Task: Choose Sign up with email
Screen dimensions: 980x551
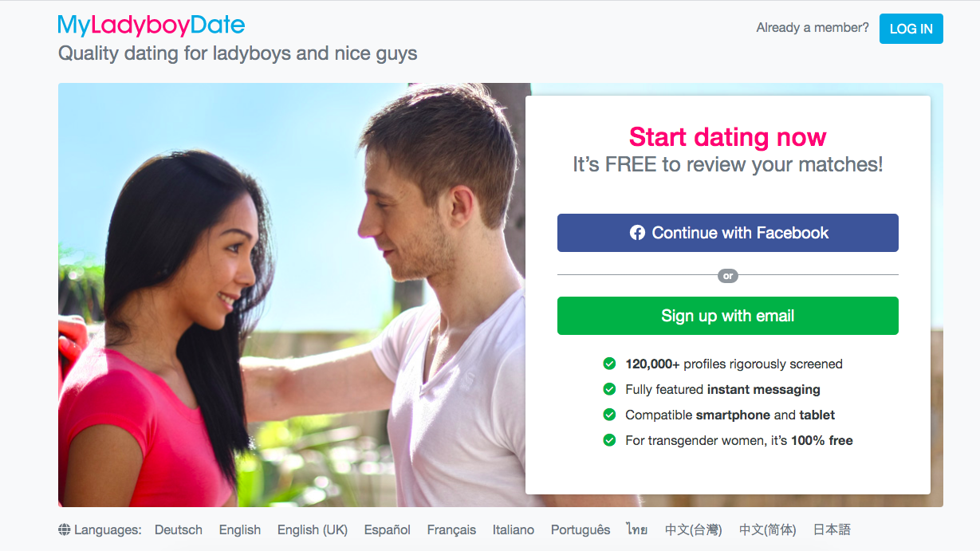Action: pos(728,316)
